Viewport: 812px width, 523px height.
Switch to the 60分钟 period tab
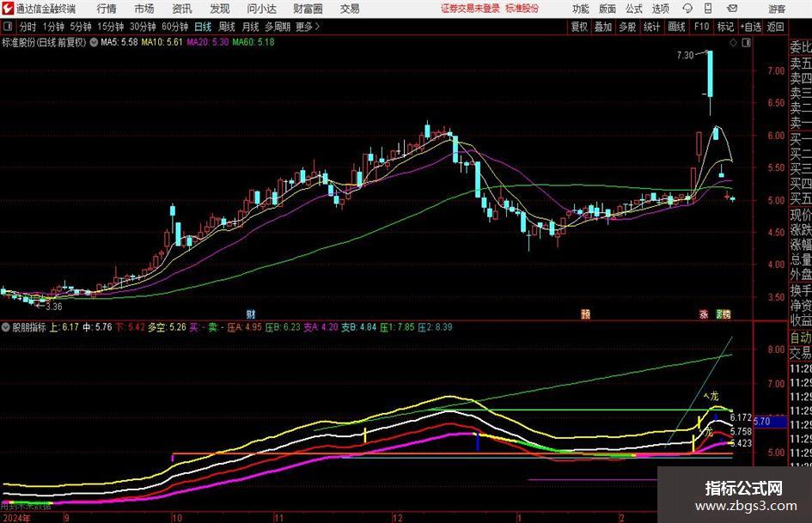pyautogui.click(x=175, y=27)
